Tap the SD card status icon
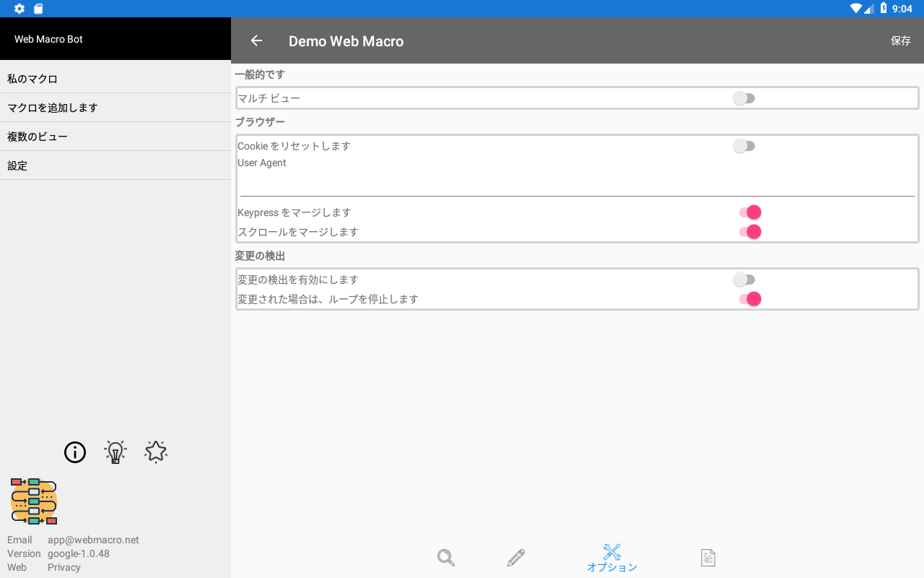 tap(38, 9)
